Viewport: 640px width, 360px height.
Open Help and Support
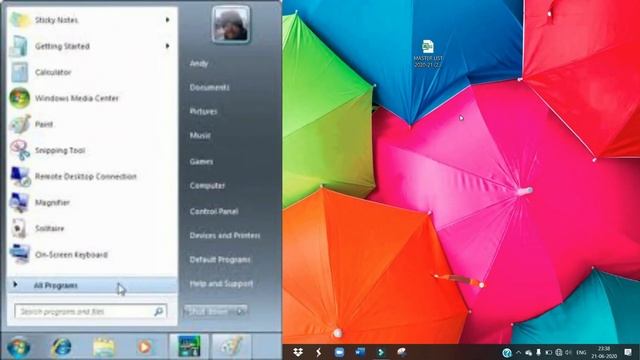(x=221, y=284)
